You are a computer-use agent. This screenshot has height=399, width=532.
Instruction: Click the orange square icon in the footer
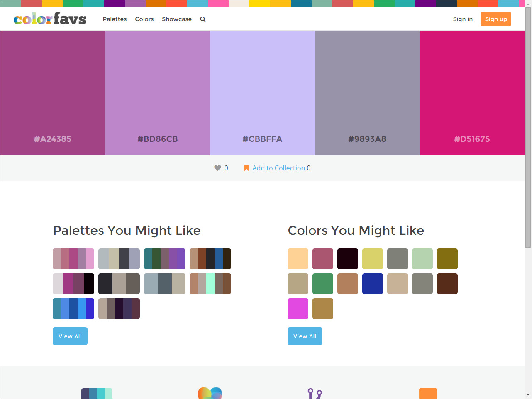pyautogui.click(x=428, y=393)
